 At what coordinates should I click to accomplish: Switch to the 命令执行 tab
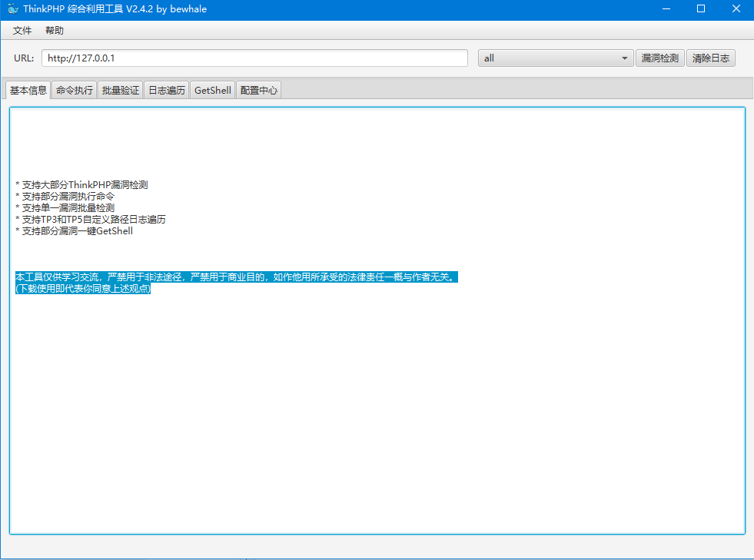coord(75,91)
